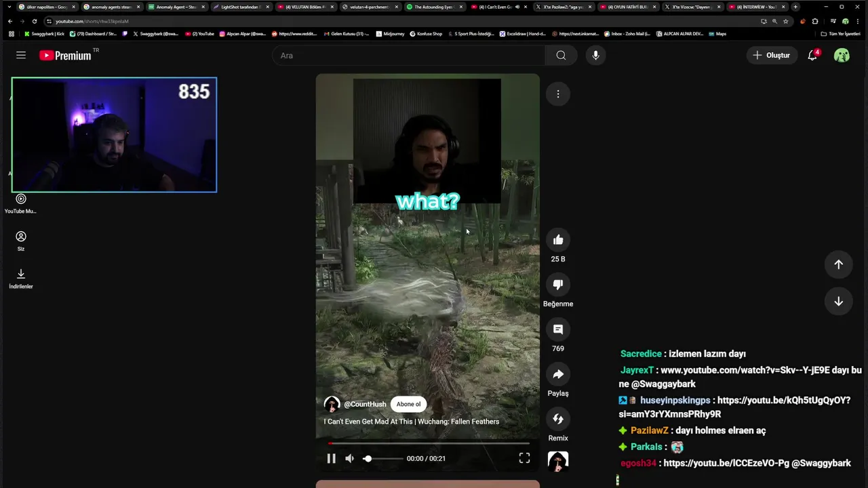Open the browser zoom magnifier icon
The height and width of the screenshot is (488, 868).
coord(774,21)
